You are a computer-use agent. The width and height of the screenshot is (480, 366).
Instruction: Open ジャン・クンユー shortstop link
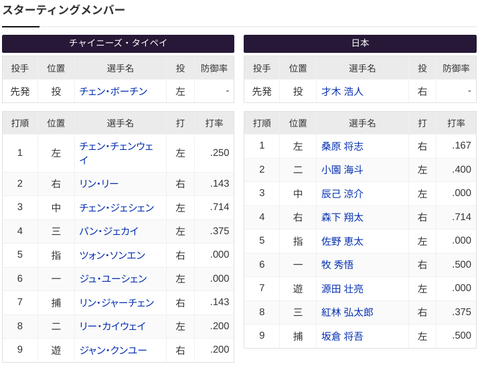click(x=113, y=350)
